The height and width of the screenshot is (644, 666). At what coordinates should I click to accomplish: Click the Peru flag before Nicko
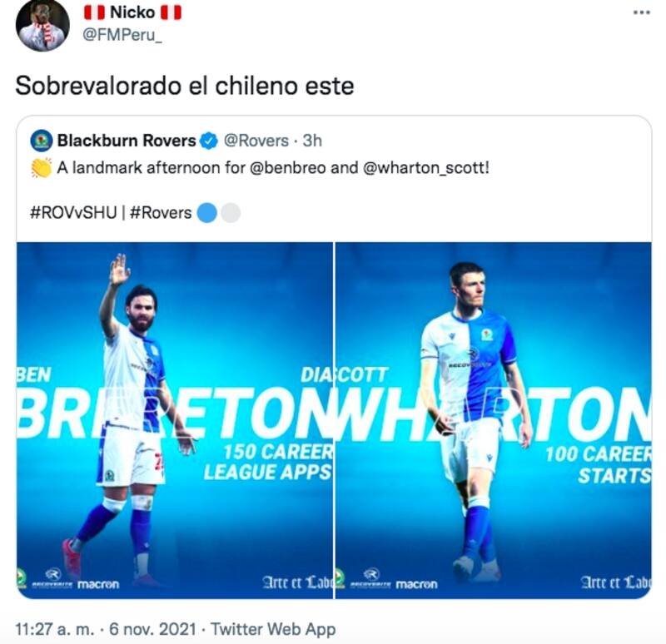click(95, 13)
